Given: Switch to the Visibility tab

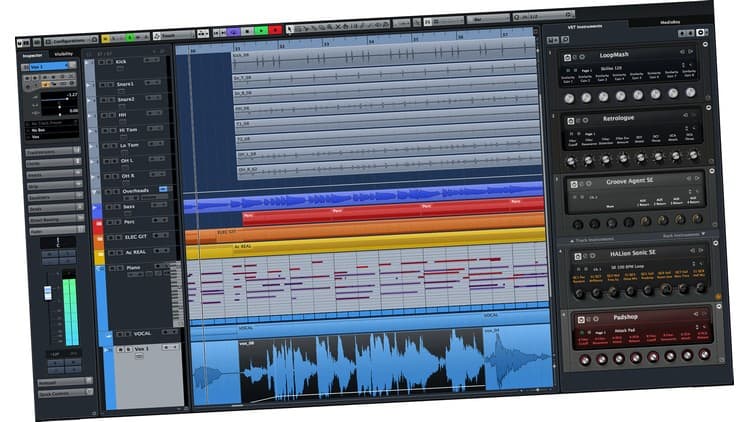Looking at the screenshot, I should pyautogui.click(x=63, y=54).
